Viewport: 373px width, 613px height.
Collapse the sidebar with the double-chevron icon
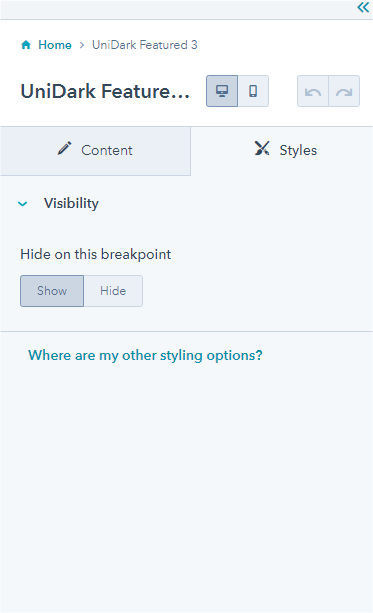click(x=363, y=7)
